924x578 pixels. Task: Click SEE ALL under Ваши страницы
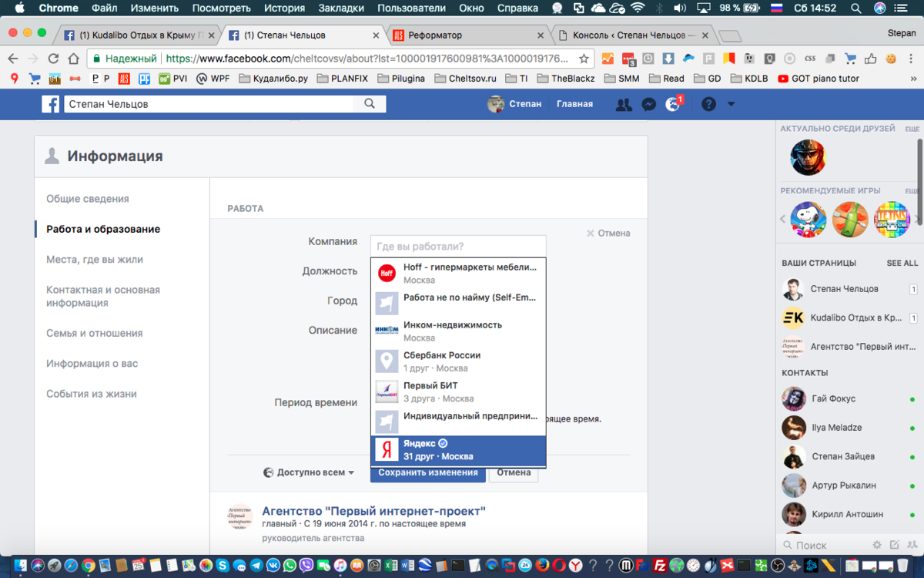(902, 263)
